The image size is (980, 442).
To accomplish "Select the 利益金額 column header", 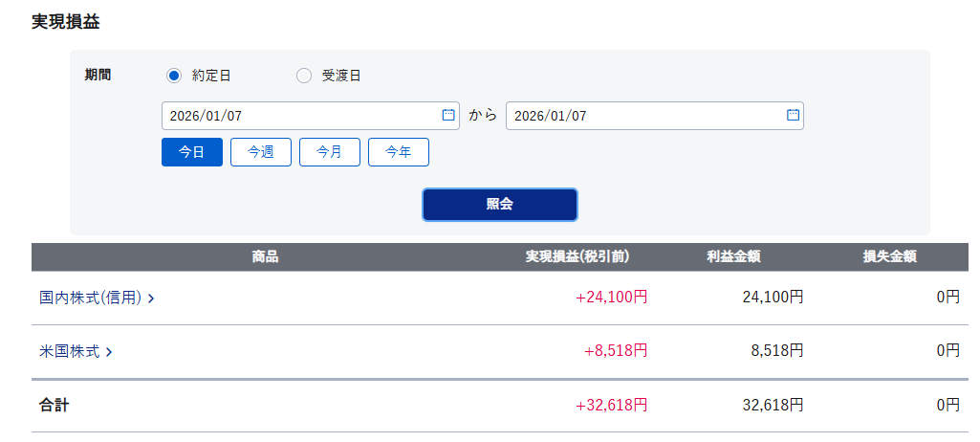I will tap(733, 256).
